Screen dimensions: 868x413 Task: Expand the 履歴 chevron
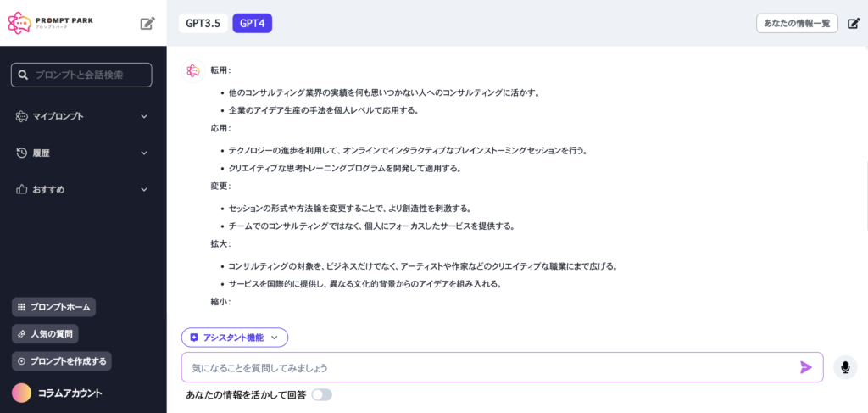pos(144,153)
